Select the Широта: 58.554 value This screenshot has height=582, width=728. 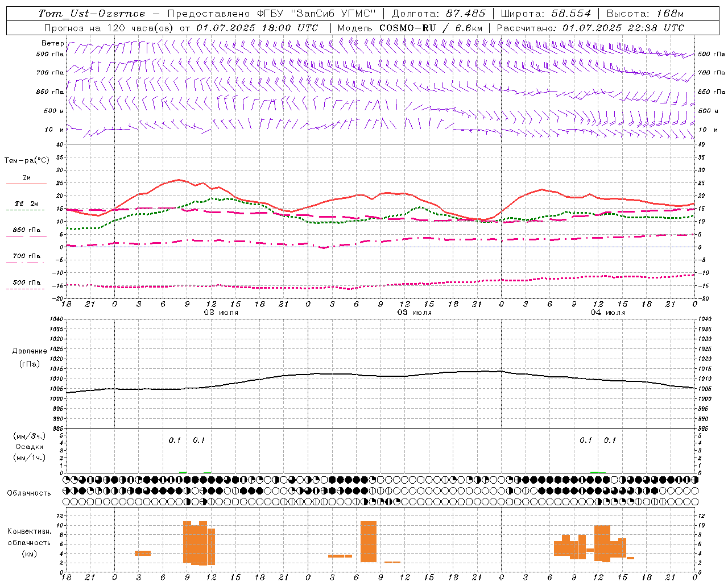[546, 14]
